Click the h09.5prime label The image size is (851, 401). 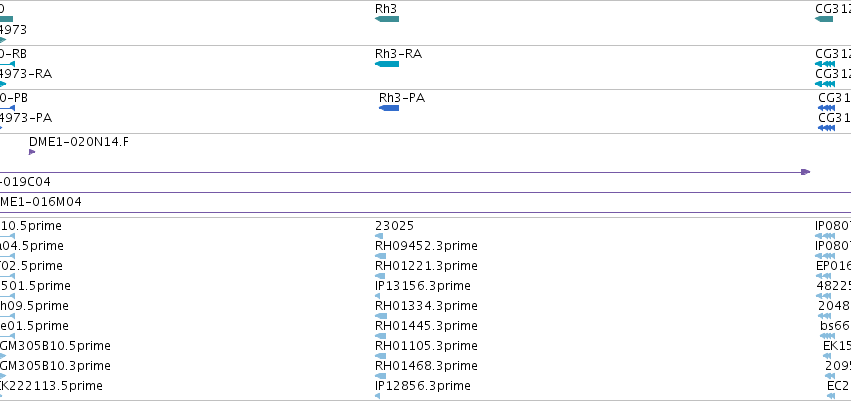point(34,306)
